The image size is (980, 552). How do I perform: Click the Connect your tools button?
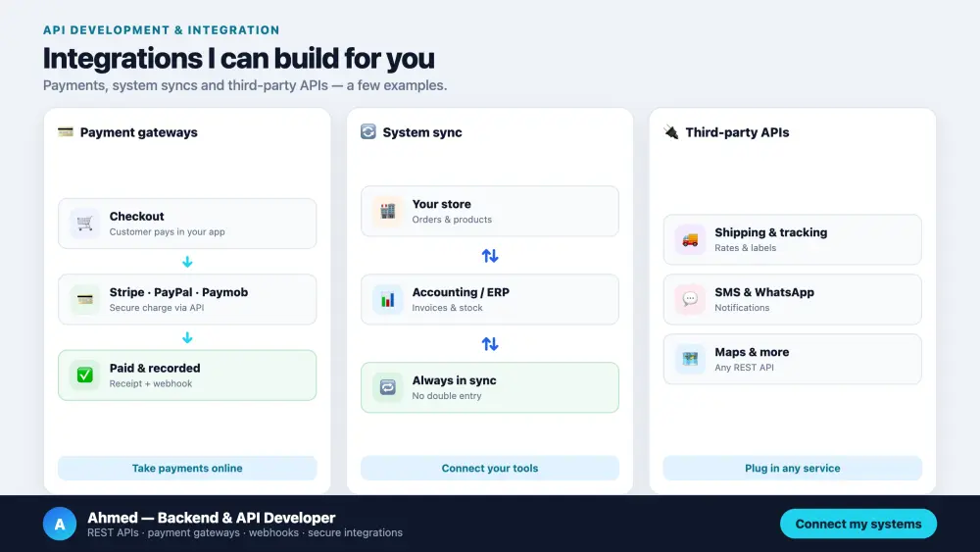point(490,469)
